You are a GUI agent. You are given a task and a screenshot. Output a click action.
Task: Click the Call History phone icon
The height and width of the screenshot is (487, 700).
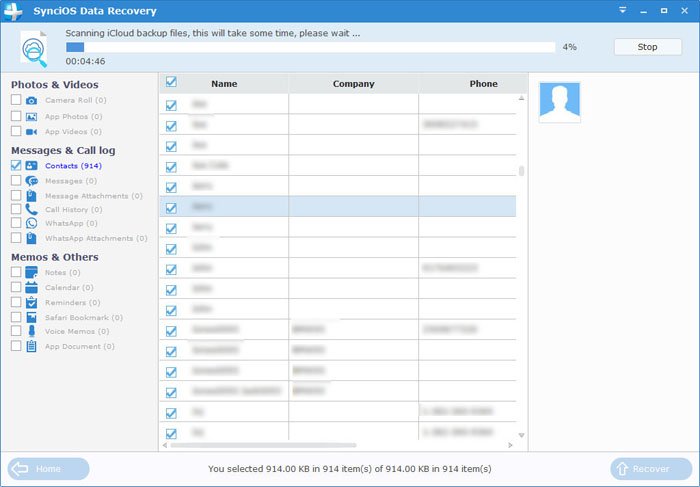click(x=31, y=209)
